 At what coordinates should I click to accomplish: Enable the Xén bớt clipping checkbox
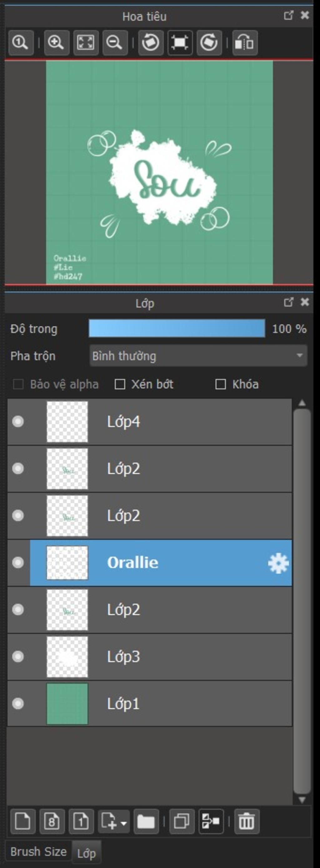(120, 384)
